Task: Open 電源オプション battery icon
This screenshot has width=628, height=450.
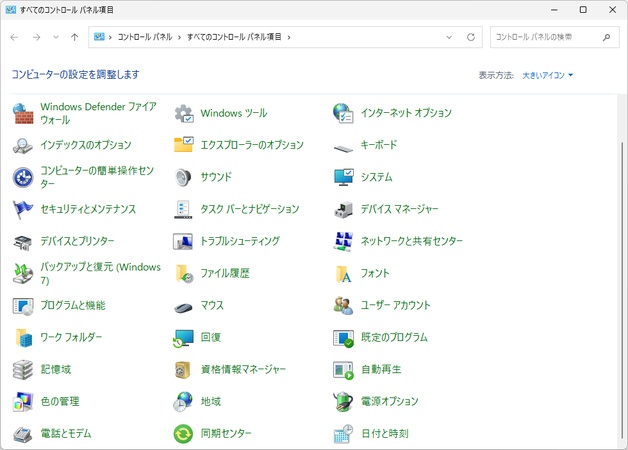Action: [343, 402]
